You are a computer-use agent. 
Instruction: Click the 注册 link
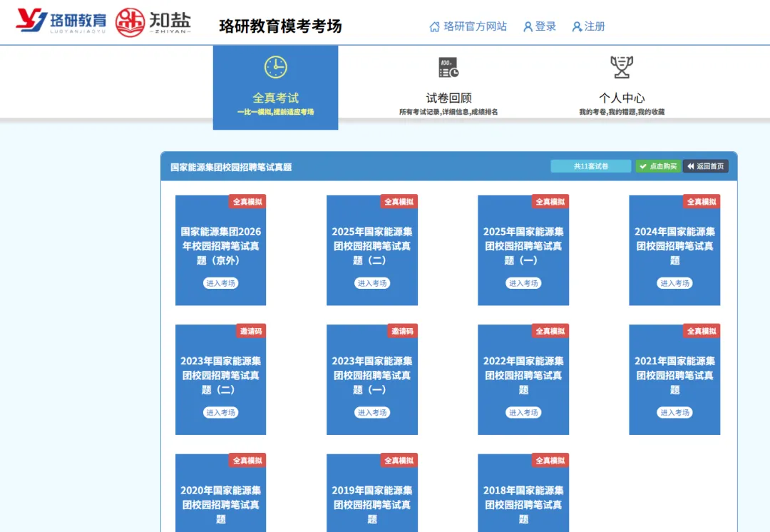(x=588, y=26)
